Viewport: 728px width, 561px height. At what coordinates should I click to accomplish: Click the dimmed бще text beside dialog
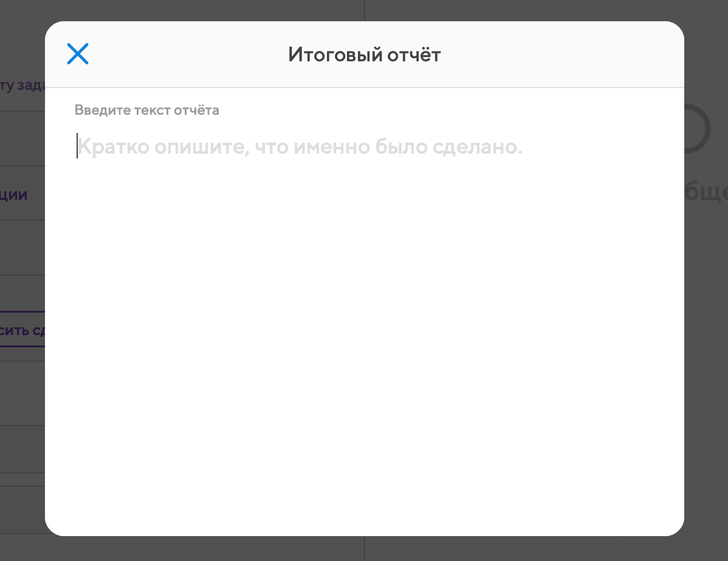[x=706, y=192]
